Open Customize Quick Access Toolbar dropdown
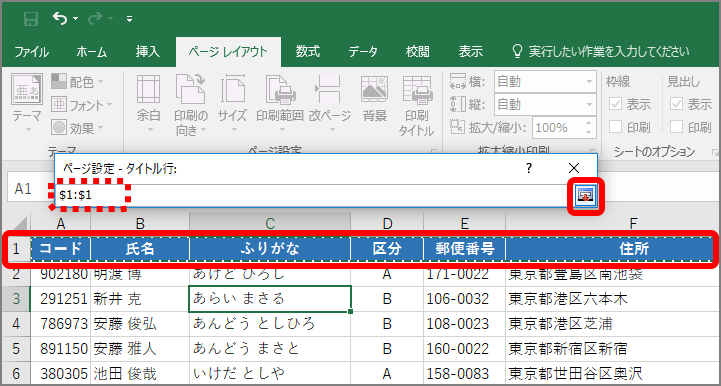721x386 pixels. click(130, 19)
